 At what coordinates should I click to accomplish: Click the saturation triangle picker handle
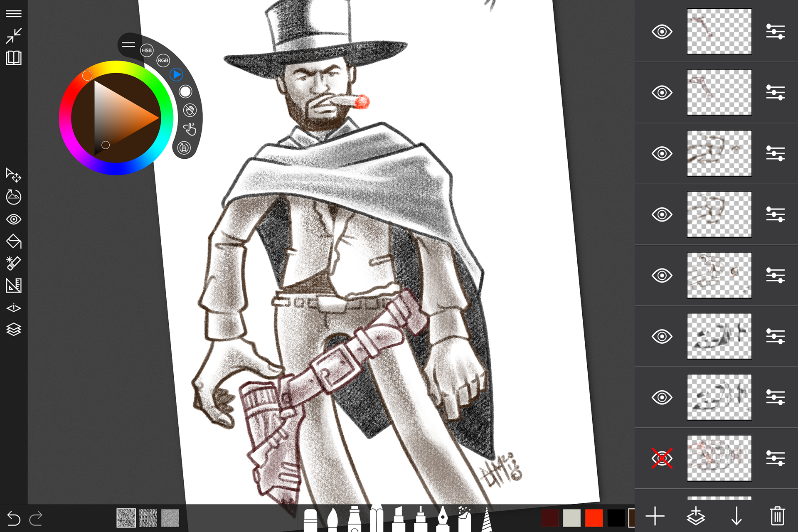click(x=106, y=145)
